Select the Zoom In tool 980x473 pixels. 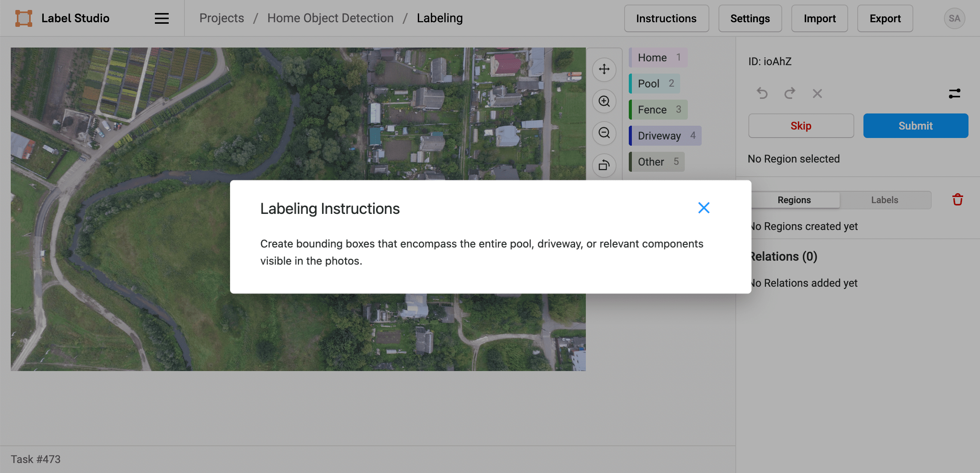click(604, 101)
